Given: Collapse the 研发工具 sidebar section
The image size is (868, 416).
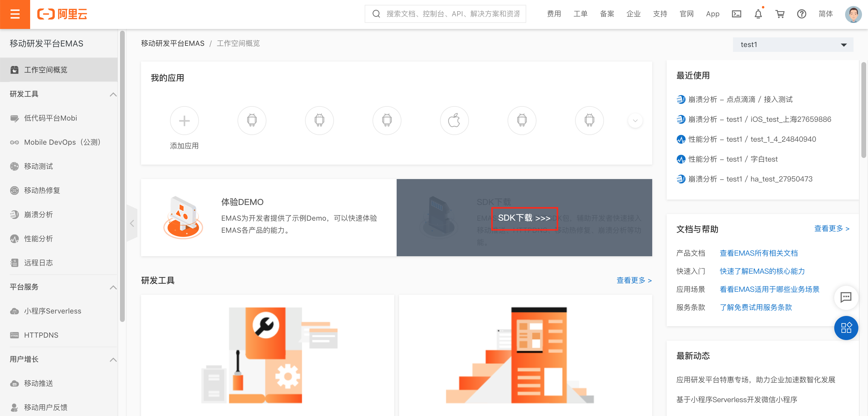Looking at the screenshot, I should tap(113, 94).
